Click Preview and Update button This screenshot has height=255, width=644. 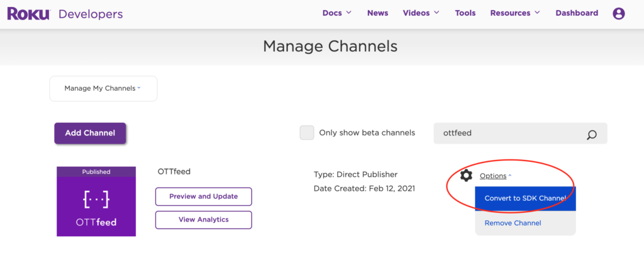[203, 196]
